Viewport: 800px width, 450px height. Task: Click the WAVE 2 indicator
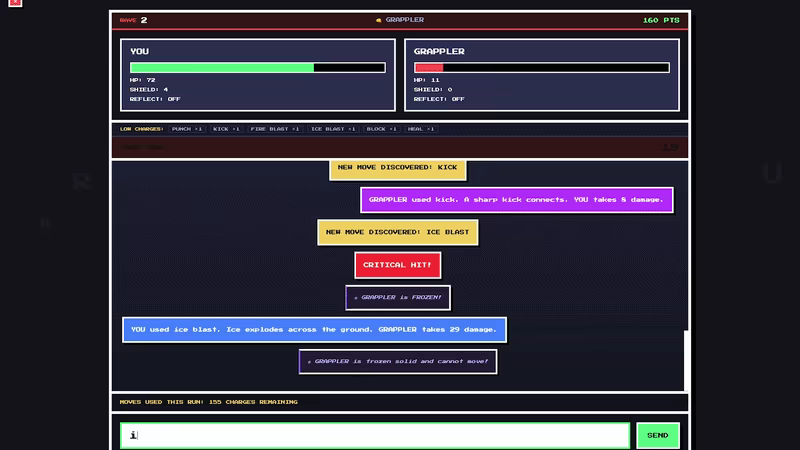click(133, 20)
